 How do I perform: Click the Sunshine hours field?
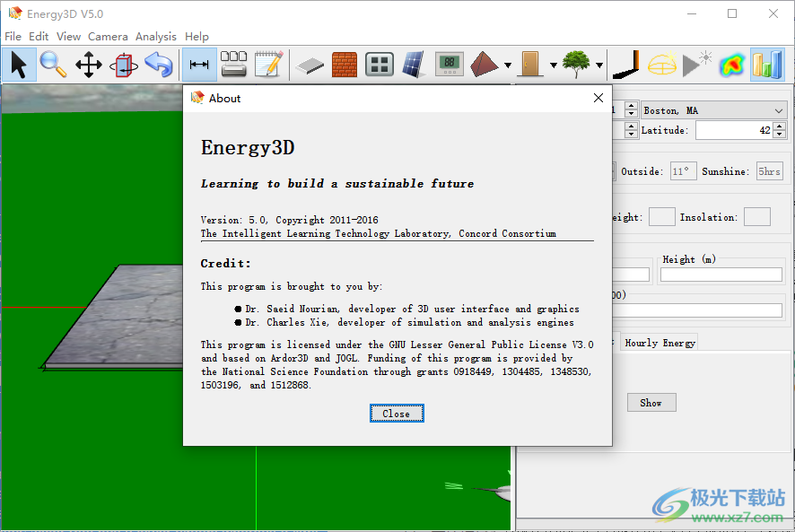point(769,171)
